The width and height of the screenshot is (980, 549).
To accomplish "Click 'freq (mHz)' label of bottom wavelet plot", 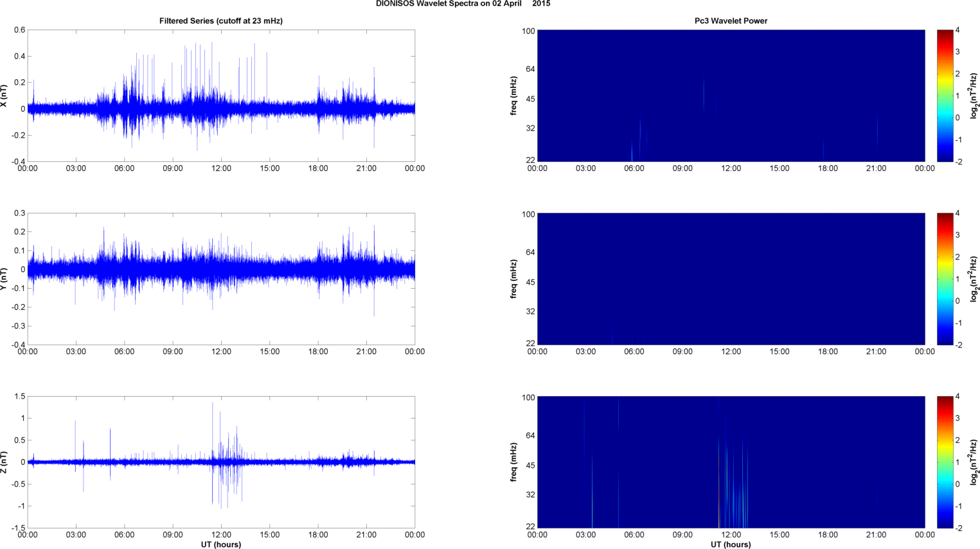I will [514, 462].
